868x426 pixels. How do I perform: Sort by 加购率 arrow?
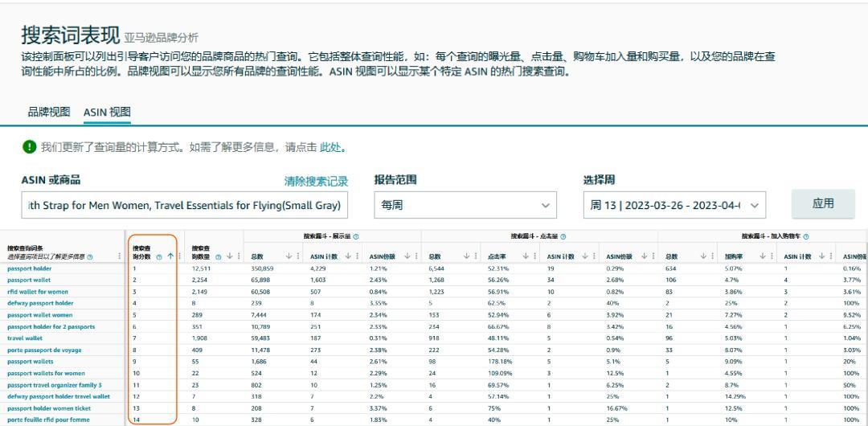[x=763, y=256]
